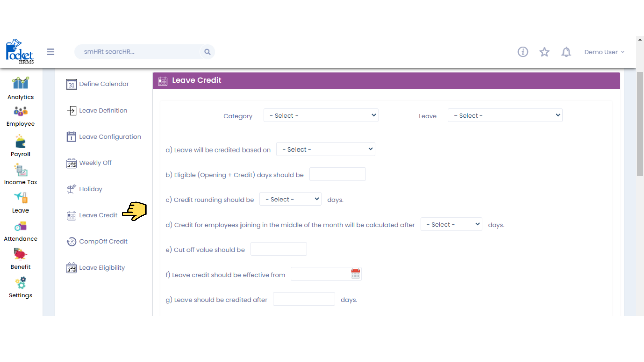Click the favorites star icon
The image size is (644, 362).
[x=544, y=52]
